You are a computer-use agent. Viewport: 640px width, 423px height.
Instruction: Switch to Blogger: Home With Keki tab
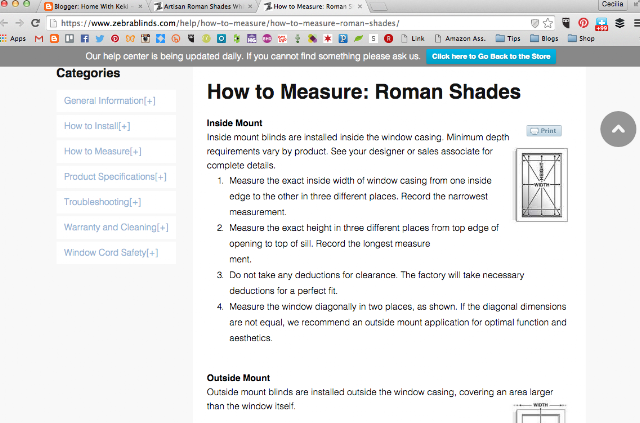tap(91, 7)
